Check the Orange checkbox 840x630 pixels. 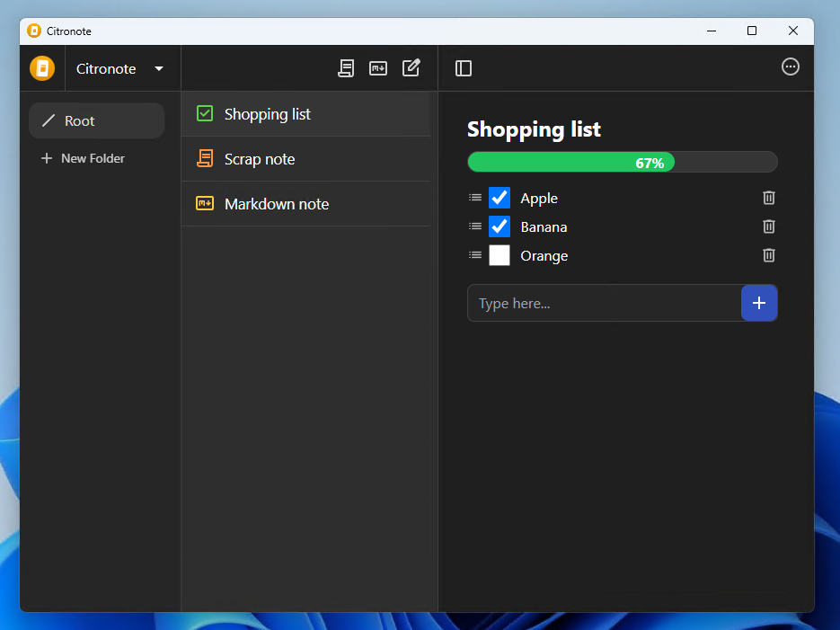tap(500, 255)
